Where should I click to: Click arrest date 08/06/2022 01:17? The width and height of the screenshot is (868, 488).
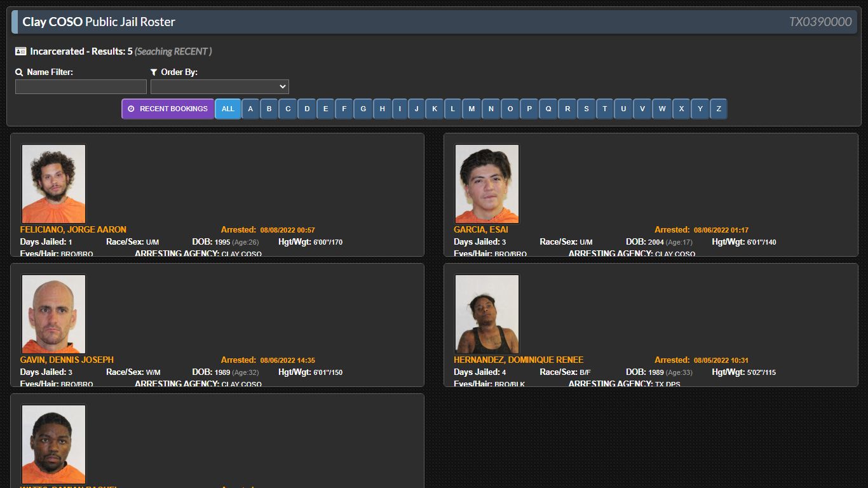pyautogui.click(x=721, y=230)
